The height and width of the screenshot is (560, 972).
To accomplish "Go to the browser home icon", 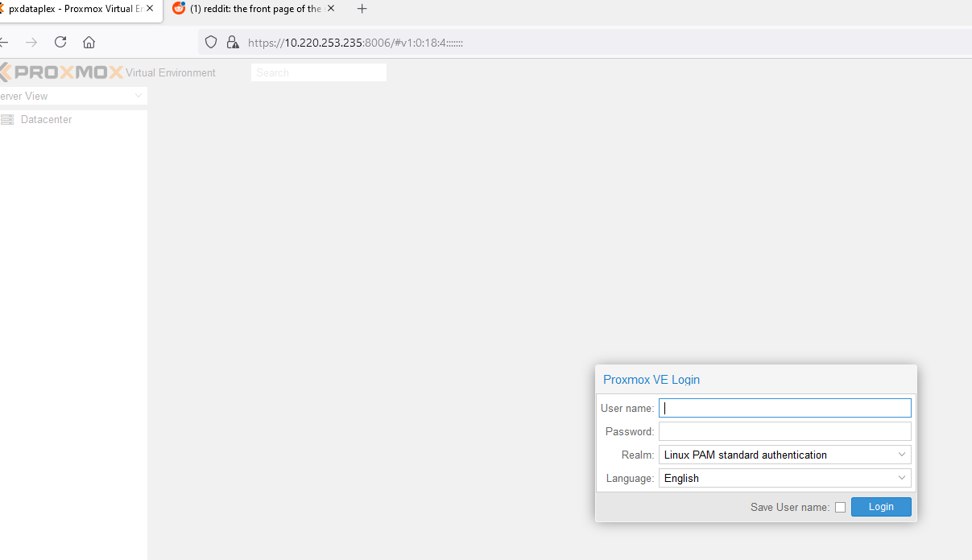I will [x=89, y=42].
